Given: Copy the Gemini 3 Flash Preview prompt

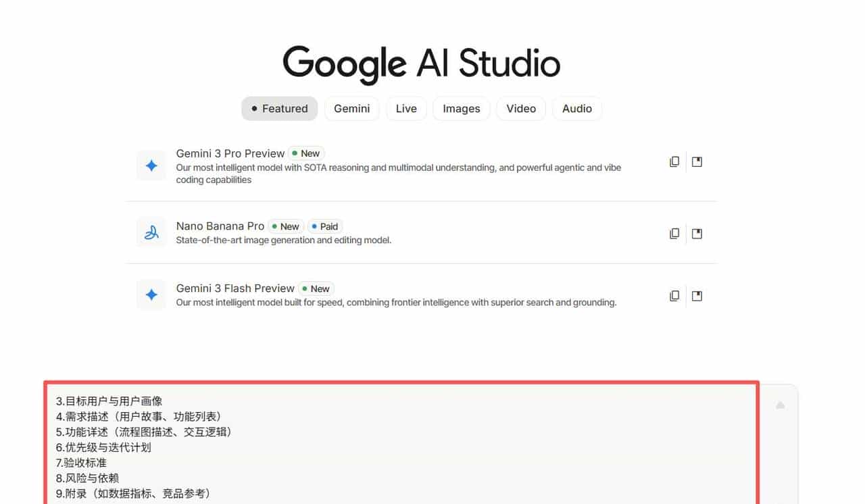Looking at the screenshot, I should tap(674, 295).
